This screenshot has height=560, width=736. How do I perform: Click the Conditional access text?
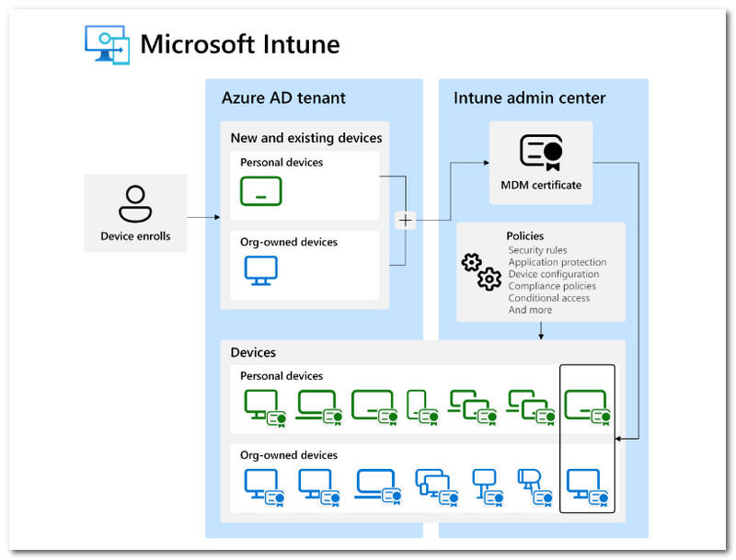click(x=548, y=298)
